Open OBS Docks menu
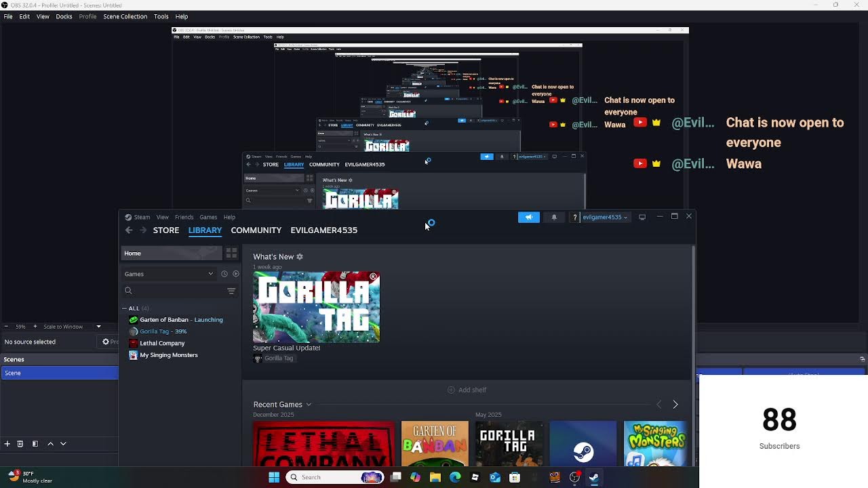The height and width of the screenshot is (488, 868). pos(64,16)
